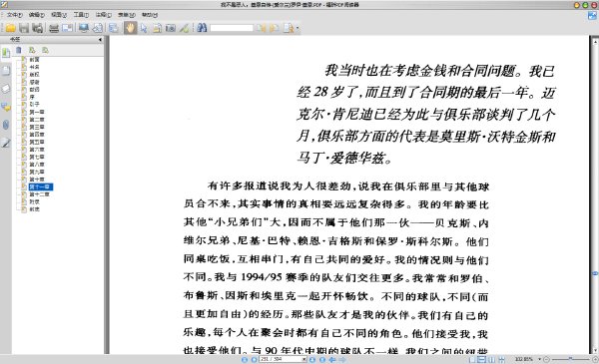Select the Typewriter pencil tool
This screenshot has width=599, height=364.
(185, 28)
